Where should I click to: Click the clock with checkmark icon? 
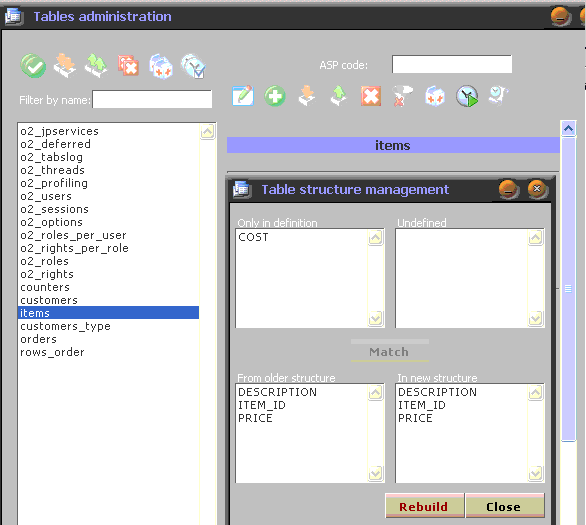pyautogui.click(x=193, y=66)
